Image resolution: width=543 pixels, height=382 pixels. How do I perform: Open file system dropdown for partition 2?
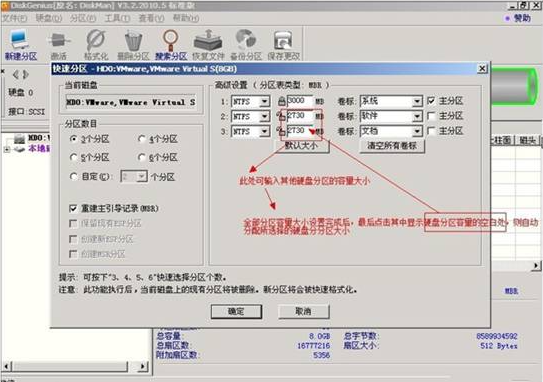pyautogui.click(x=264, y=116)
